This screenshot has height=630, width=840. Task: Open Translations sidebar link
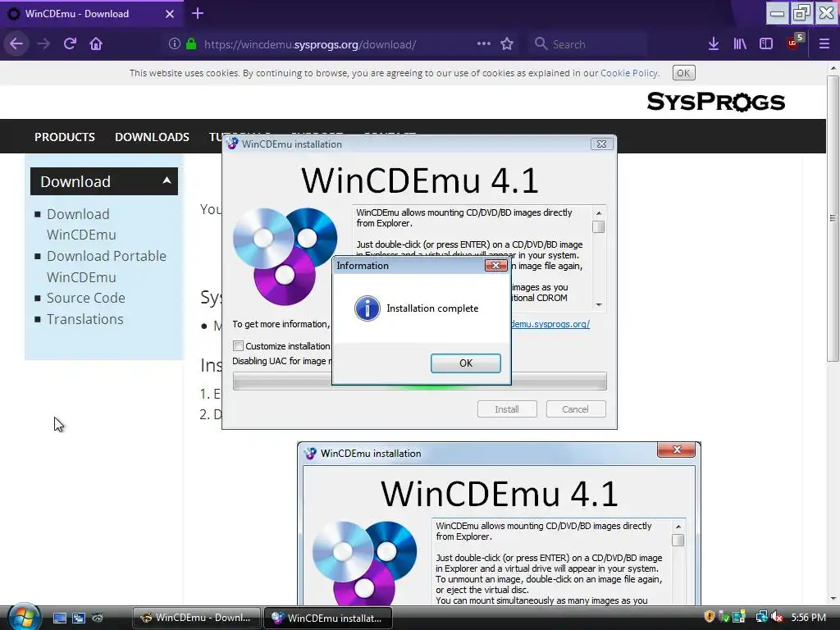click(x=85, y=319)
